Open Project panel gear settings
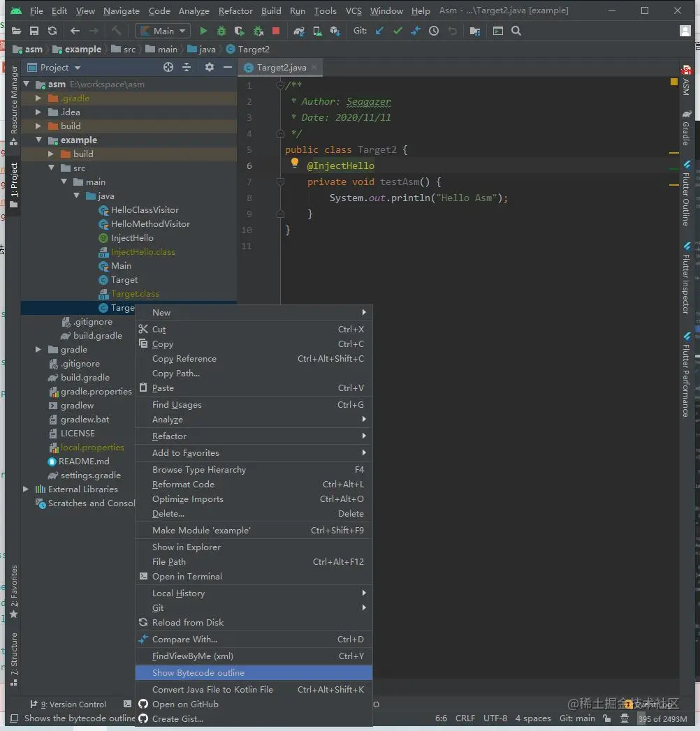Image resolution: width=700 pixels, height=731 pixels. [210, 68]
